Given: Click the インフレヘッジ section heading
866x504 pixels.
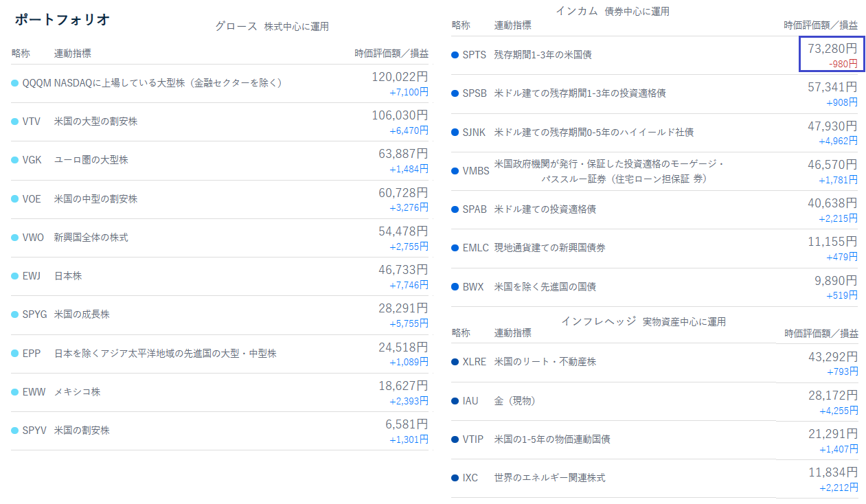Looking at the screenshot, I should point(599,321).
